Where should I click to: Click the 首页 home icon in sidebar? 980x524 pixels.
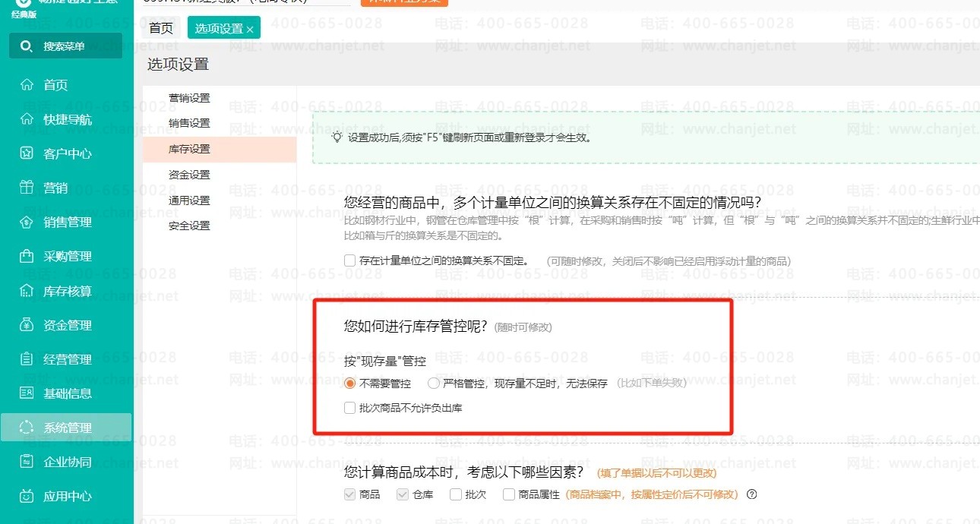27,85
